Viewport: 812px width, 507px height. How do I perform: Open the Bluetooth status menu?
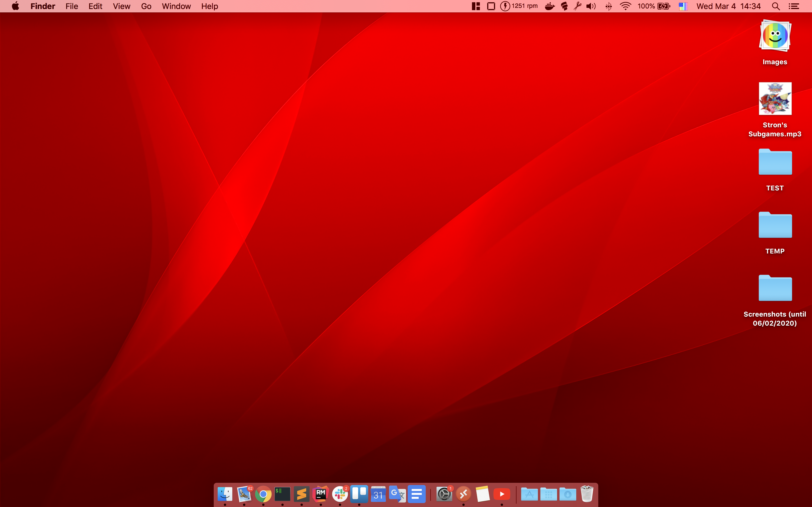608,6
